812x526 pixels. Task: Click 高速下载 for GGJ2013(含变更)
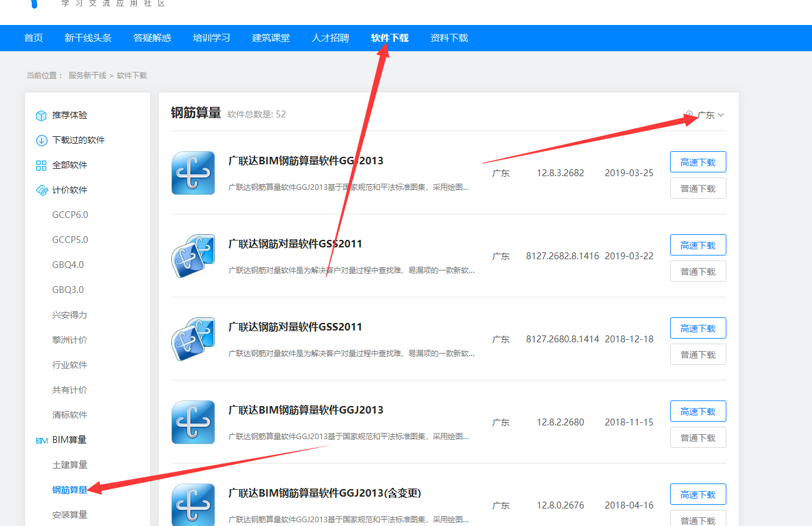click(x=698, y=494)
